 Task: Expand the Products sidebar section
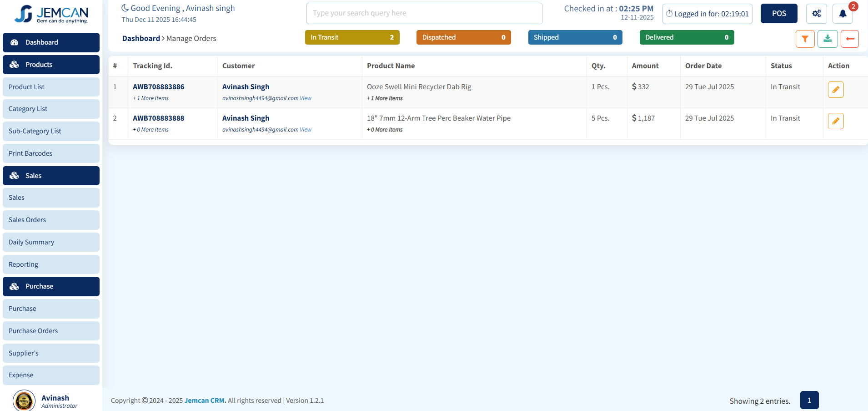pyautogui.click(x=51, y=65)
